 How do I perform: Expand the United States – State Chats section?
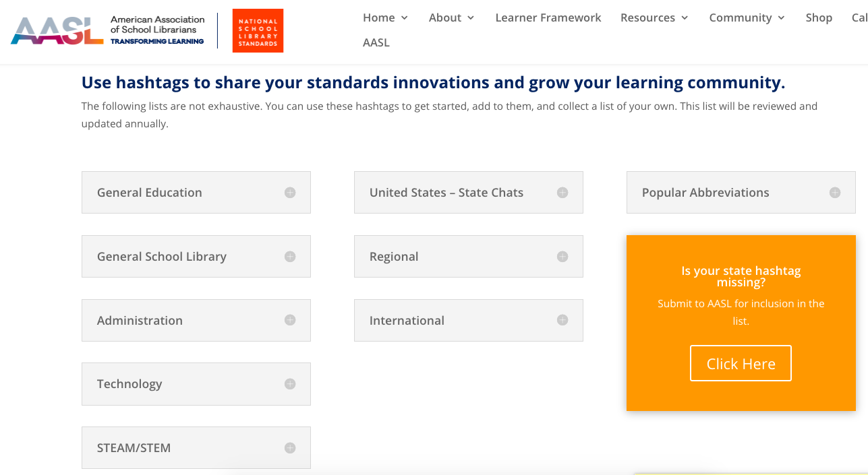click(562, 192)
